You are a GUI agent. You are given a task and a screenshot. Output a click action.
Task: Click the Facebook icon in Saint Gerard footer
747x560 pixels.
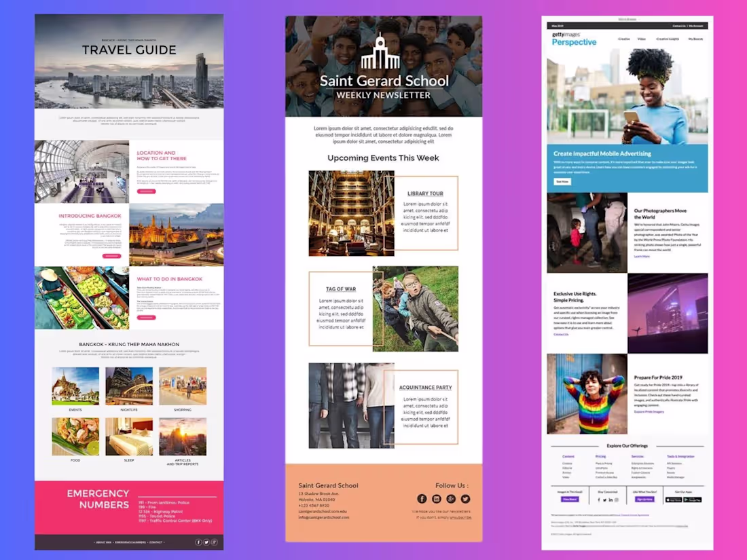coord(422,499)
